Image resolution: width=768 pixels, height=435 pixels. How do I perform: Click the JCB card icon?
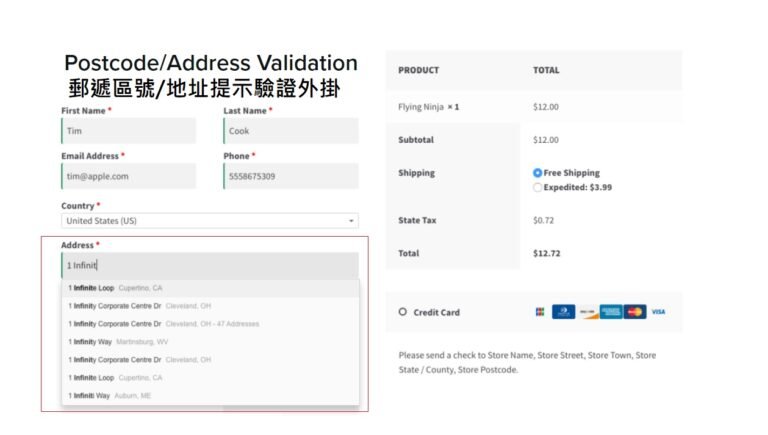click(540, 312)
